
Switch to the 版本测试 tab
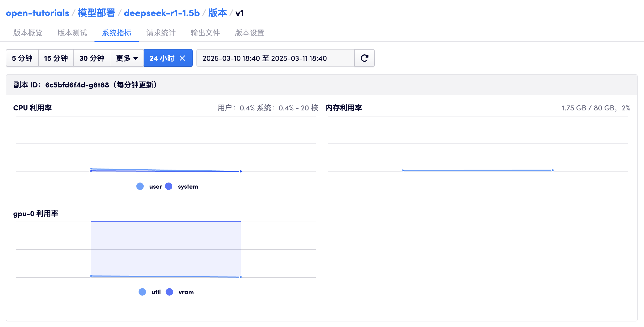(x=72, y=33)
